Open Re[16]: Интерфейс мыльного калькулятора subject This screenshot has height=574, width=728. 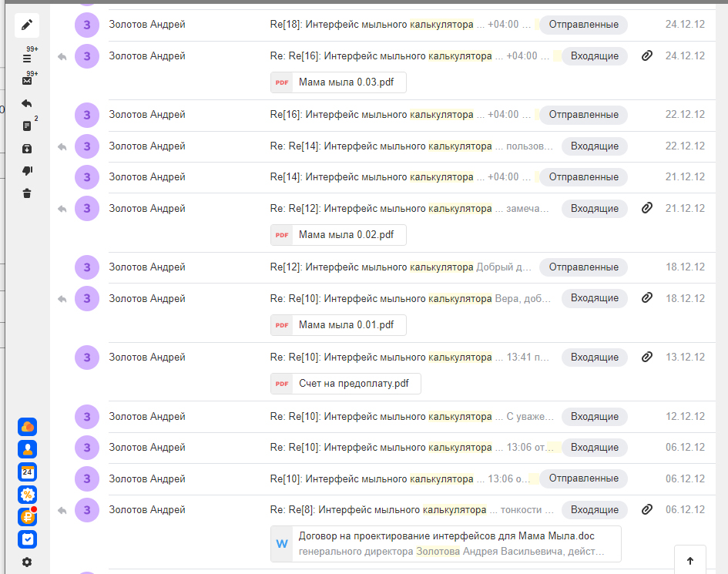(372, 115)
